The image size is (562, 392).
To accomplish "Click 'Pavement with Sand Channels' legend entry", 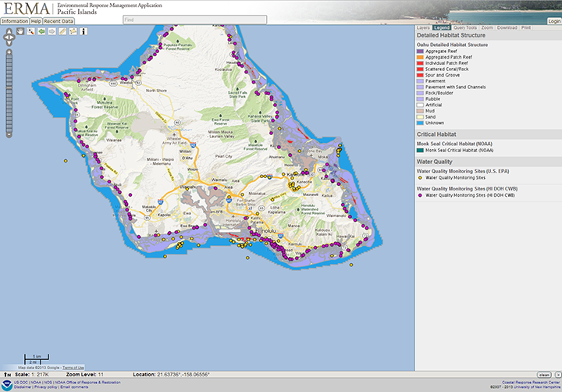I will [x=456, y=87].
